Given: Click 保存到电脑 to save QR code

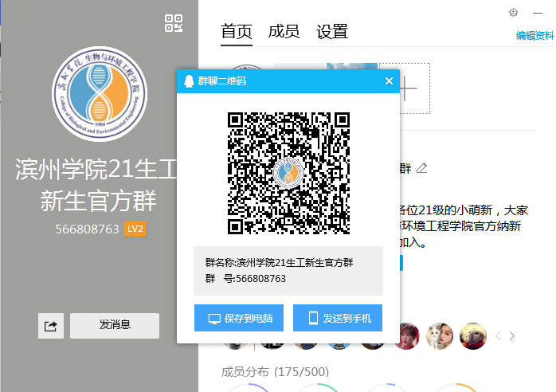Looking at the screenshot, I should pyautogui.click(x=240, y=318).
